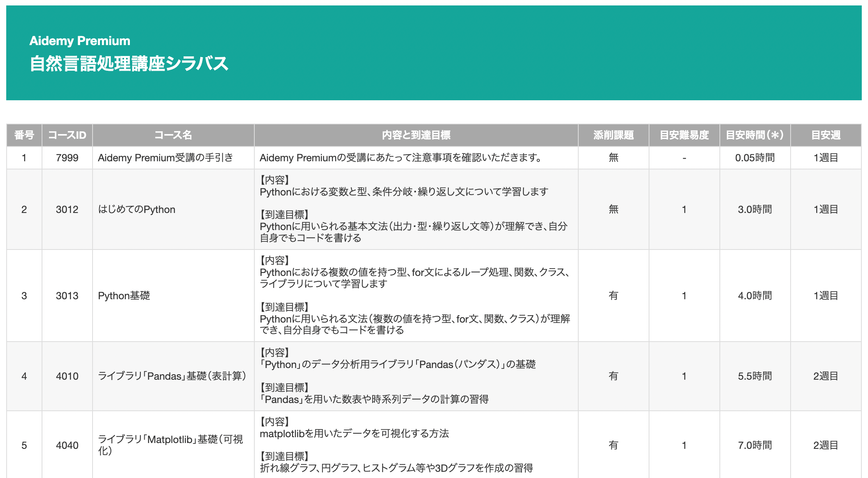The image size is (868, 478).
Task: Click 無 in the Aidemy Premium受講の手引き row
Action: (x=614, y=158)
